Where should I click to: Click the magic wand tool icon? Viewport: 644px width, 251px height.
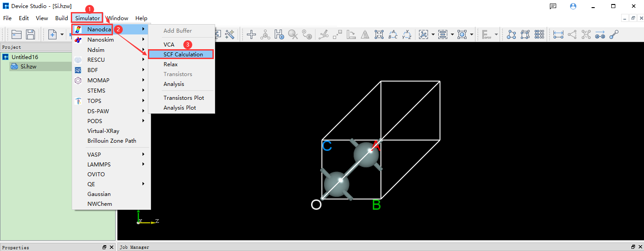pos(230,34)
